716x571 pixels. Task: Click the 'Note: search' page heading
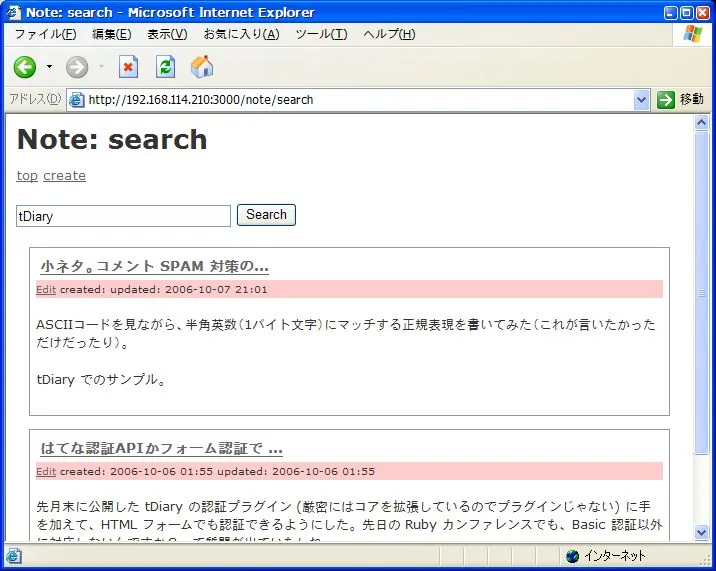[112, 139]
